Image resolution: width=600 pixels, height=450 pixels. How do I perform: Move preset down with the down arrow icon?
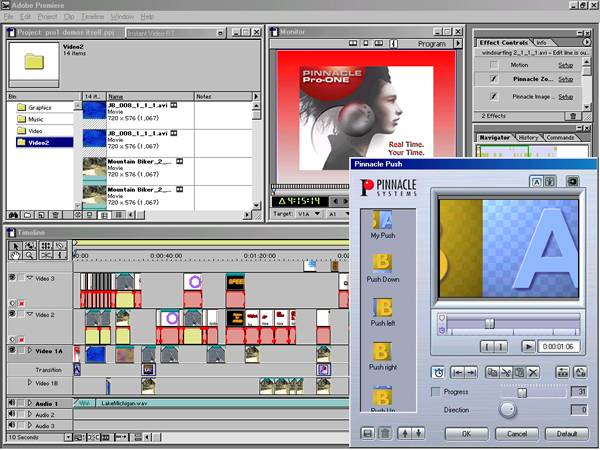pos(419,433)
